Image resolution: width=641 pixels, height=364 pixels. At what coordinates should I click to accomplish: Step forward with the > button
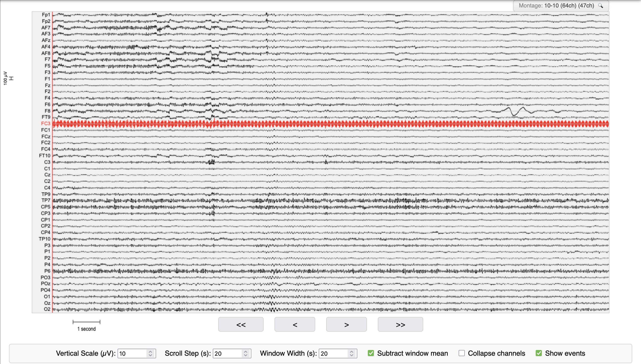pos(346,324)
